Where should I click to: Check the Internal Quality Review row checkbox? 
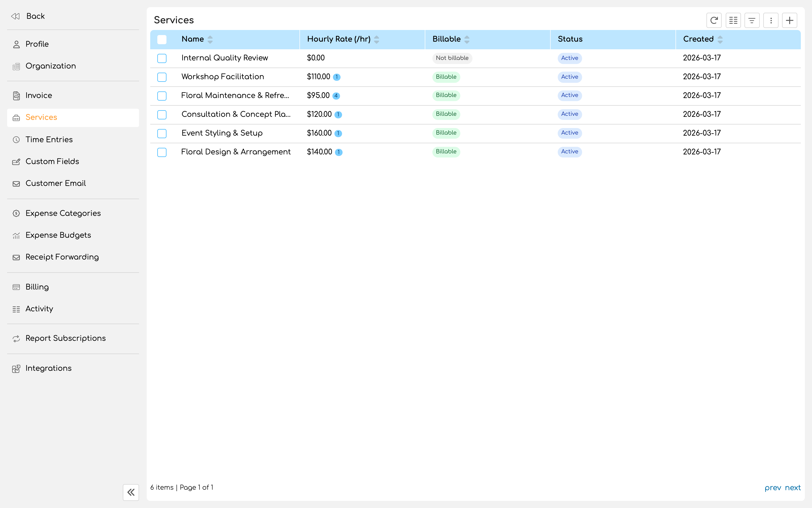tap(162, 58)
